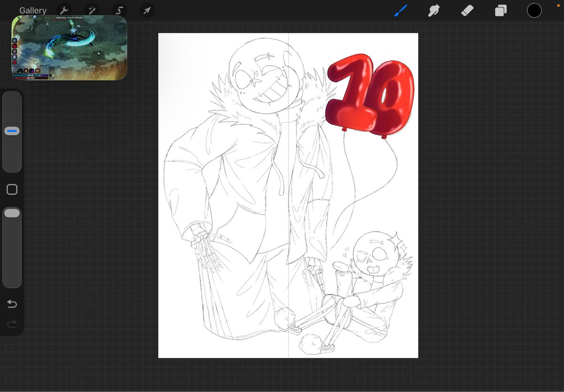Open the Layers panel
Image resolution: width=564 pixels, height=392 pixels.
click(x=501, y=10)
